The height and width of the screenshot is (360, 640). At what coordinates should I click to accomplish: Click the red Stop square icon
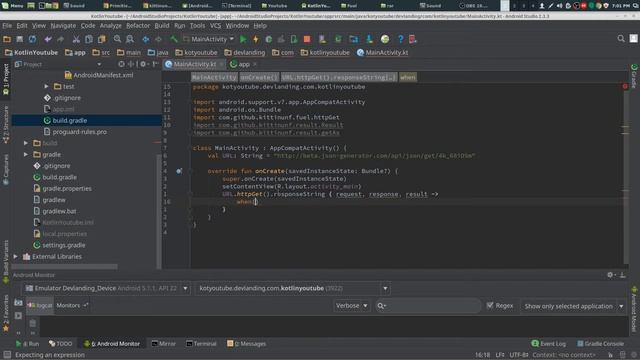click(x=307, y=39)
